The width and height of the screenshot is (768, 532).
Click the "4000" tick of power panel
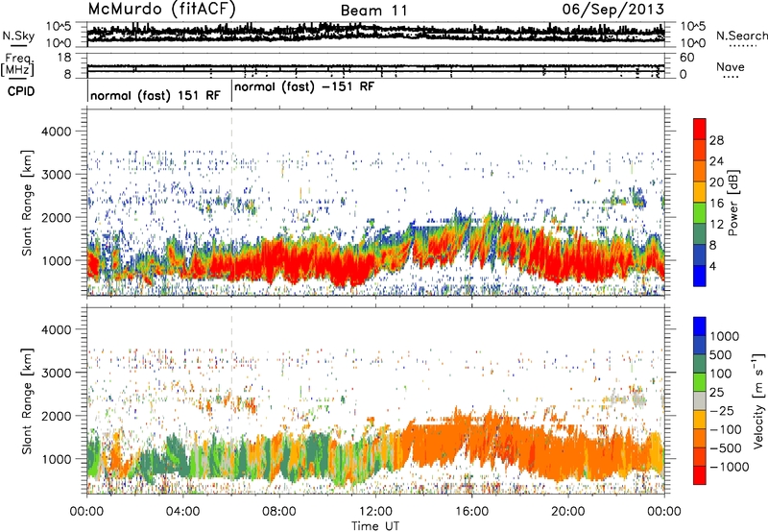pos(57,132)
